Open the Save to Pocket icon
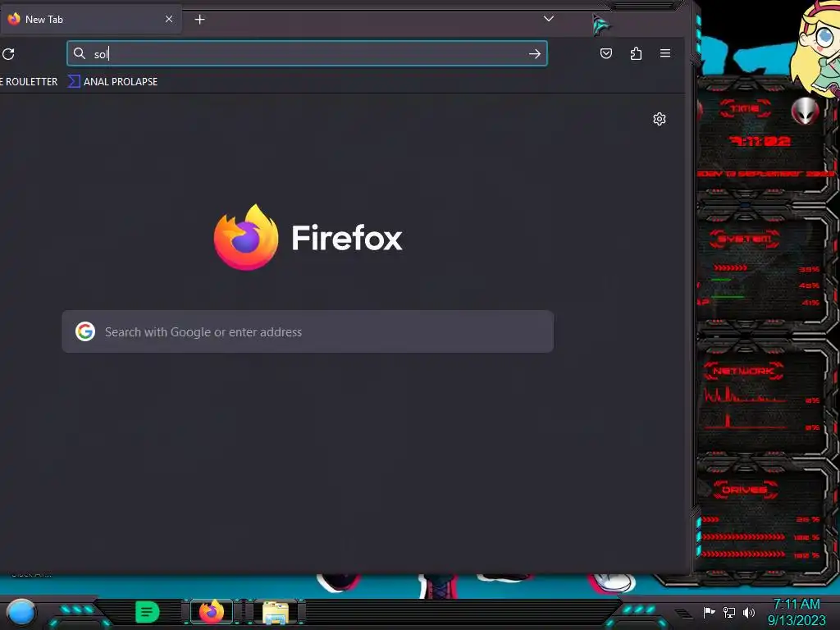 click(606, 53)
